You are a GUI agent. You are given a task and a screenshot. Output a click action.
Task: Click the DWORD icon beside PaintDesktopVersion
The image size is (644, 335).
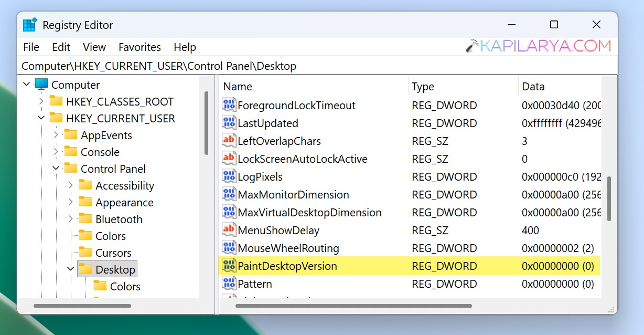[x=228, y=266]
